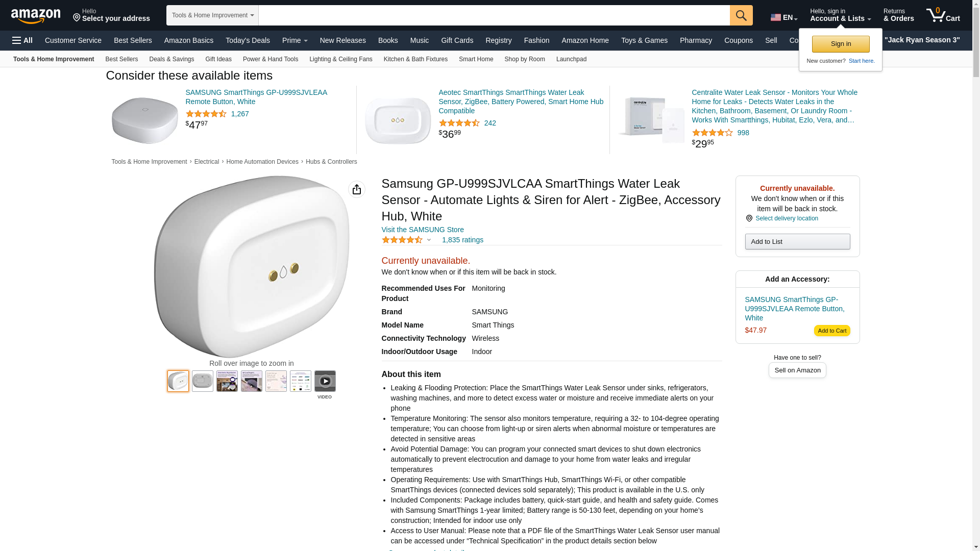Open the shopping cart
Screen dimensions: 980x551
point(943,15)
